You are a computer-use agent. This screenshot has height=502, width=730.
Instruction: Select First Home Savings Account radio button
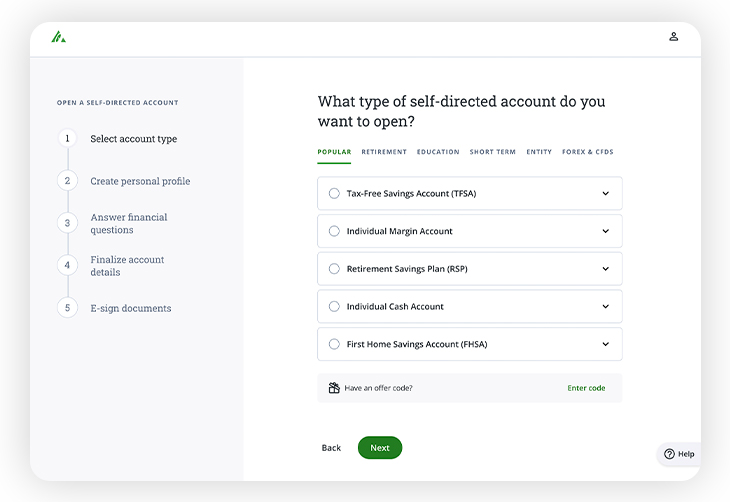coord(334,344)
